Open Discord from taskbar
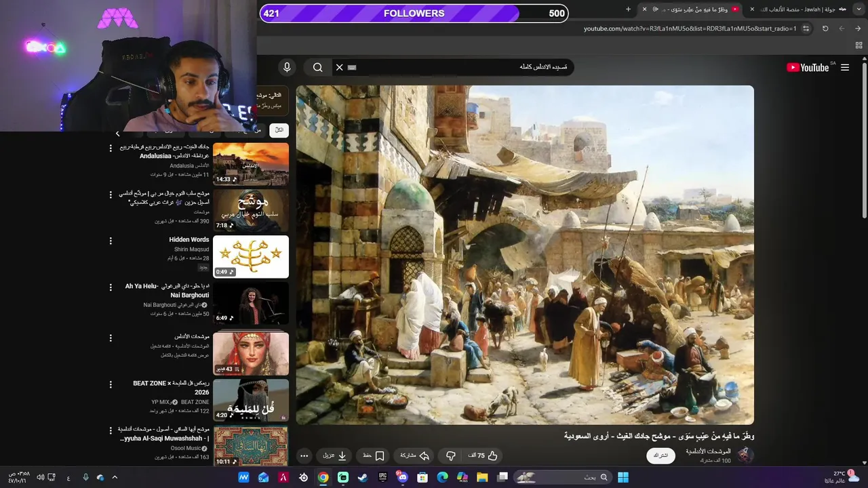Screen dimensions: 868x488 402,477
